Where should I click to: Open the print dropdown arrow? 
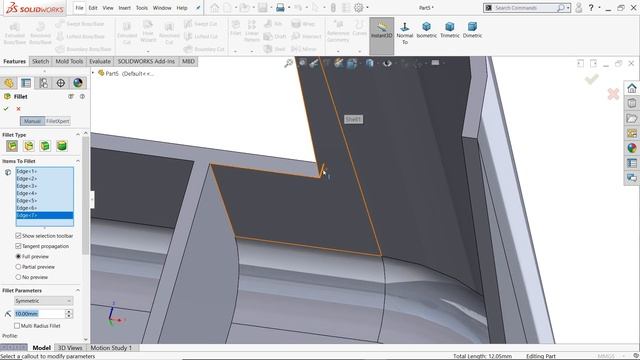(289, 7)
